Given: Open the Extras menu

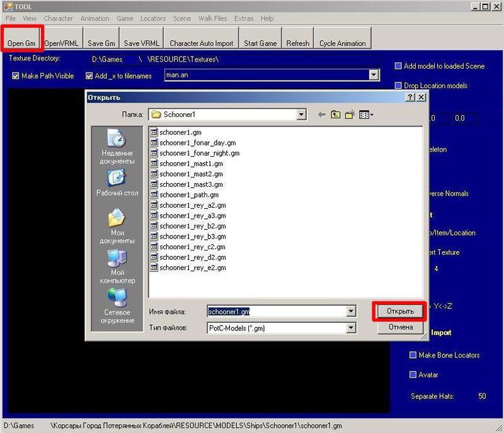Looking at the screenshot, I should pyautogui.click(x=244, y=18).
